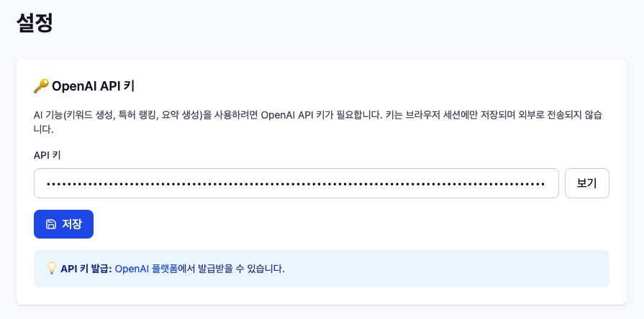This screenshot has height=319, width=644.
Task: Click the OpenAI API 키 section title text
Action: point(94,86)
